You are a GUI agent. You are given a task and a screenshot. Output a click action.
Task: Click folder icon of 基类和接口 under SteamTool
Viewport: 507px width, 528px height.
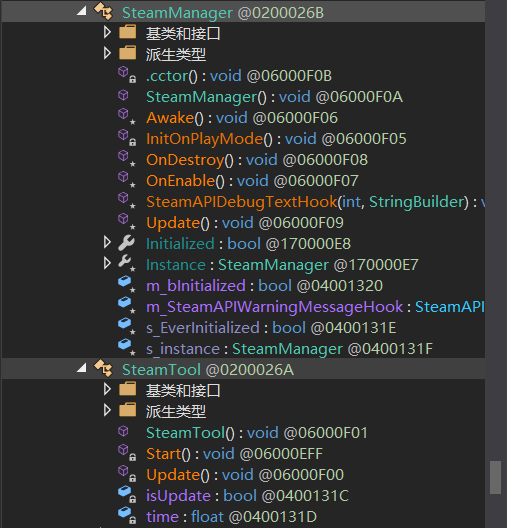tap(128, 389)
